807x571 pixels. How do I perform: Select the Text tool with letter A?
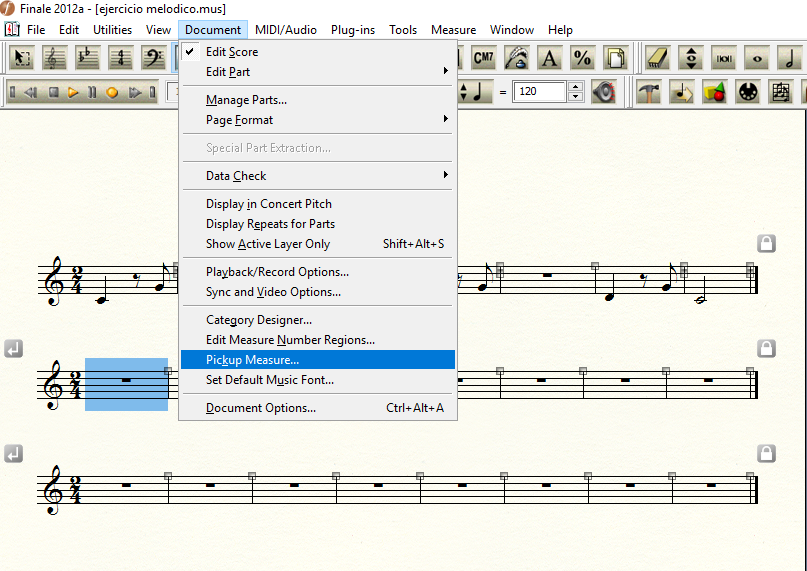[x=550, y=59]
